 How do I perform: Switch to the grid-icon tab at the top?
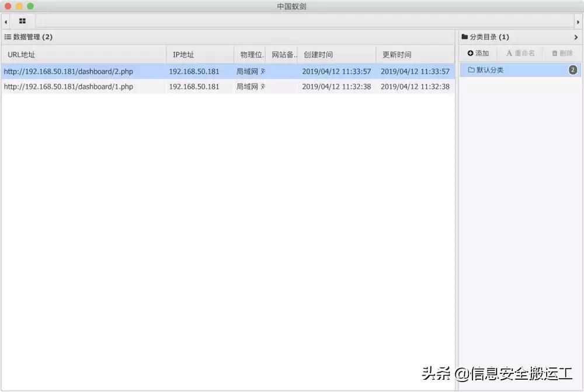(22, 21)
